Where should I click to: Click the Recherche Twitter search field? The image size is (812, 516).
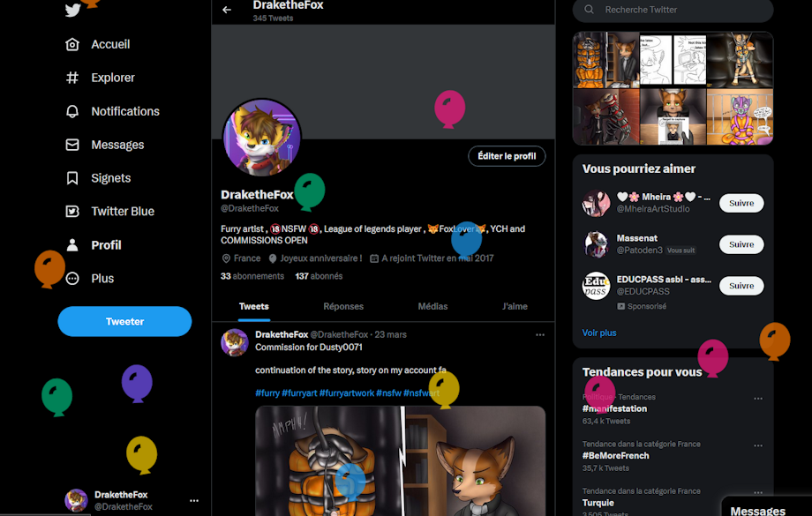(673, 10)
